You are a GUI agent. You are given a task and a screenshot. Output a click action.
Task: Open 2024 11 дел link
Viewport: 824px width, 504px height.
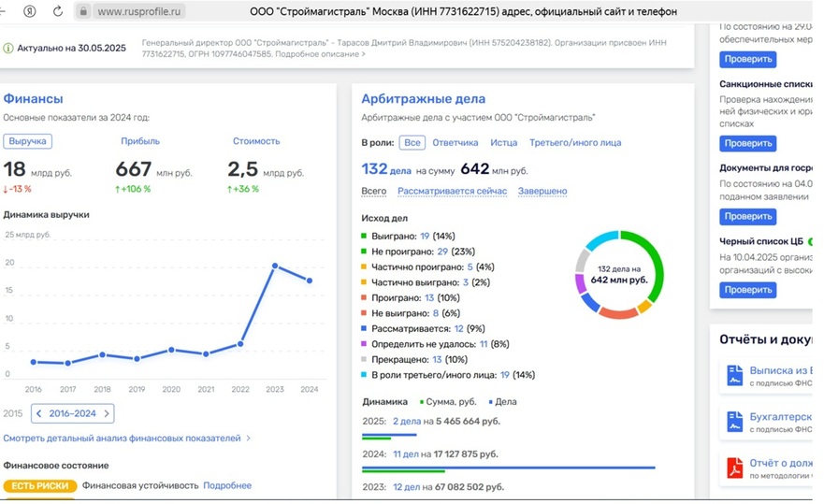pos(406,454)
